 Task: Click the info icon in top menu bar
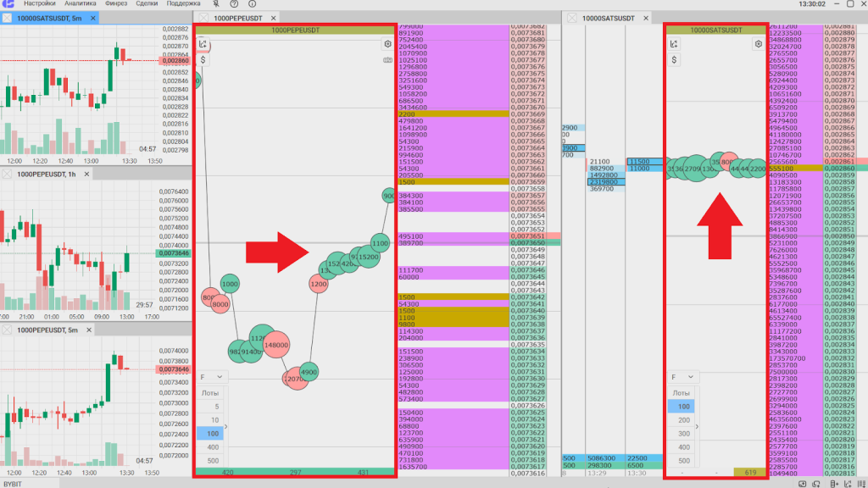pyautogui.click(x=251, y=4)
